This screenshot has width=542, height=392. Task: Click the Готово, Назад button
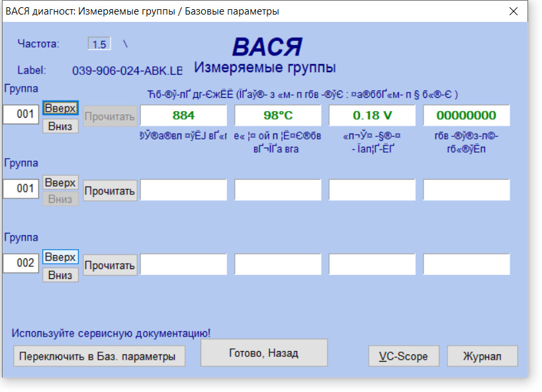[264, 353]
